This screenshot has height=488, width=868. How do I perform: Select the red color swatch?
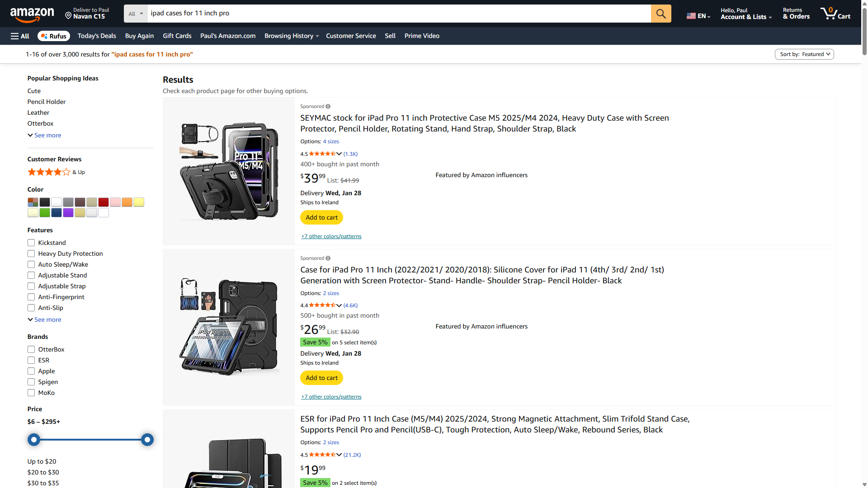point(104,202)
